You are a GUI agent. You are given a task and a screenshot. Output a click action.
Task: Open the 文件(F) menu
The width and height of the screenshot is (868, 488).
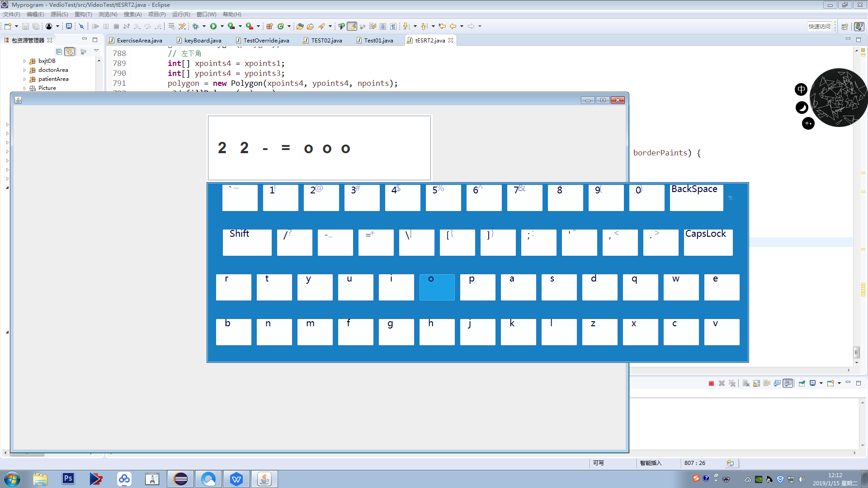(12, 14)
